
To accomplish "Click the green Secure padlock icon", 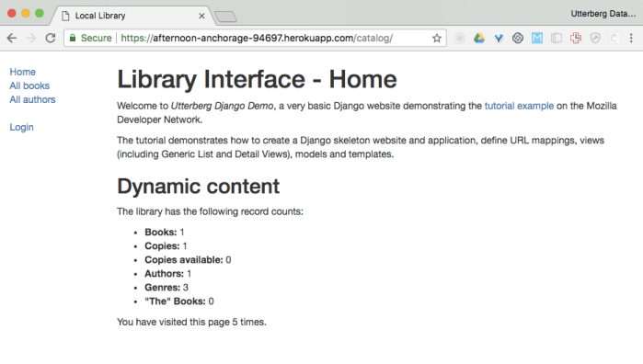I will pos(73,38).
